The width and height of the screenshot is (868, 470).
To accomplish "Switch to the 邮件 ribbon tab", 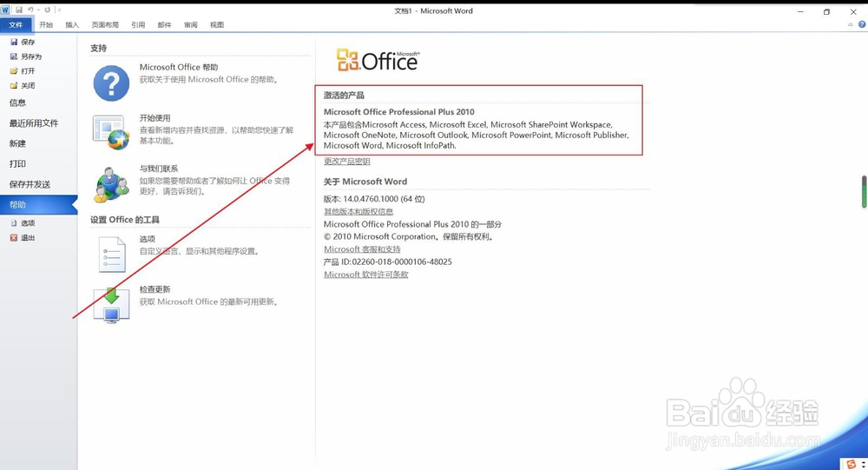I will click(164, 25).
